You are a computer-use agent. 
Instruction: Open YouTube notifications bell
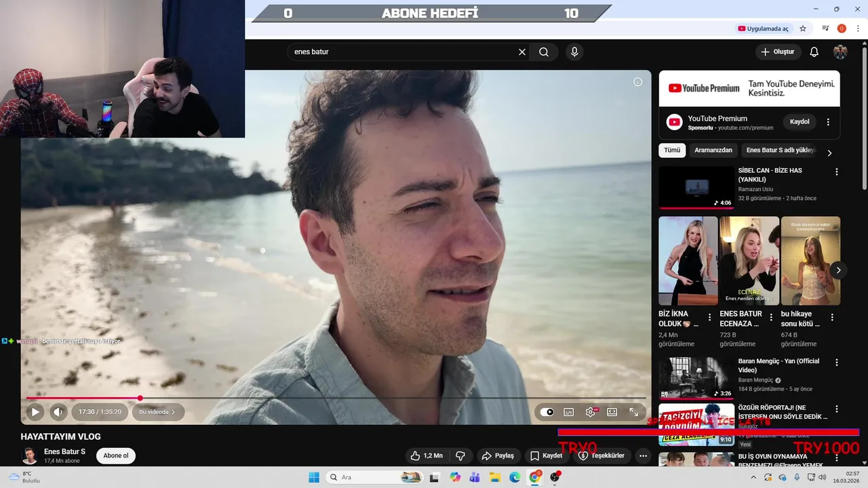click(814, 52)
